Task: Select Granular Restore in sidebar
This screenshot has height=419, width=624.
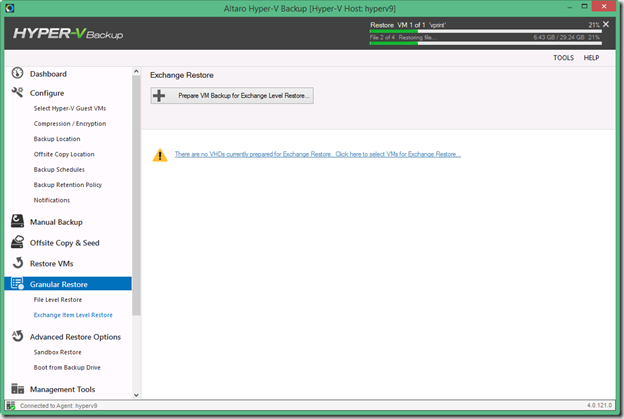Action: (x=68, y=284)
